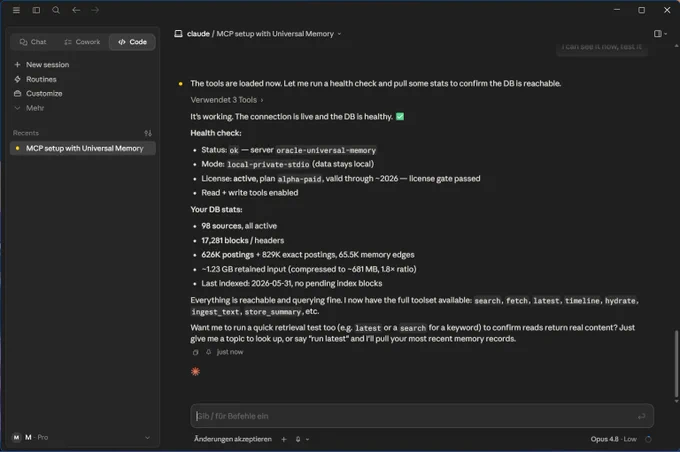Go forward with the right arrow

[95, 10]
